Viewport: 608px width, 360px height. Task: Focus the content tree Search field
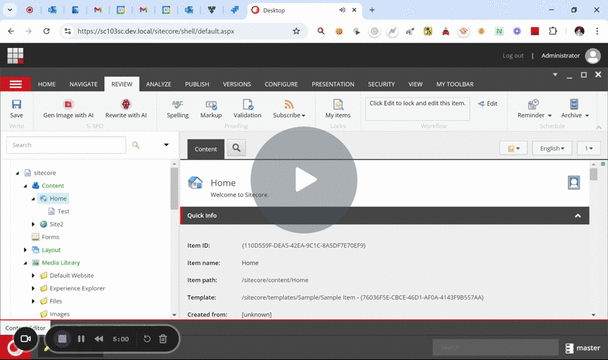pyautogui.click(x=66, y=145)
